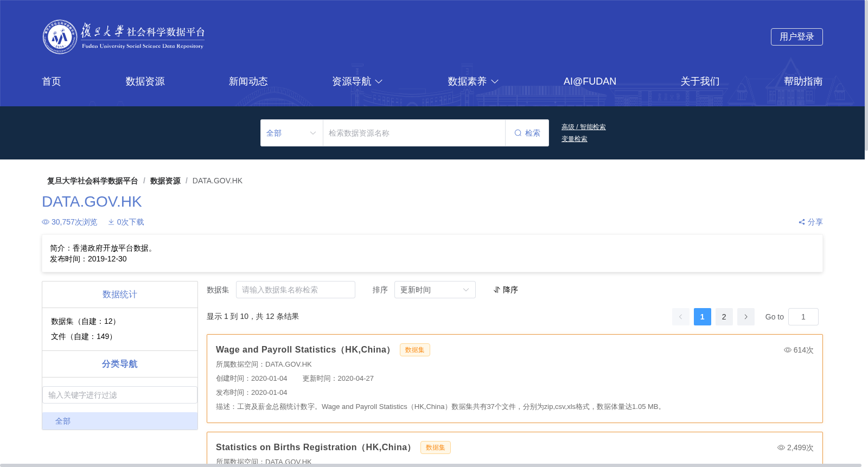Click the eye icon beside 614次
The width and height of the screenshot is (868, 467).
[x=788, y=350]
